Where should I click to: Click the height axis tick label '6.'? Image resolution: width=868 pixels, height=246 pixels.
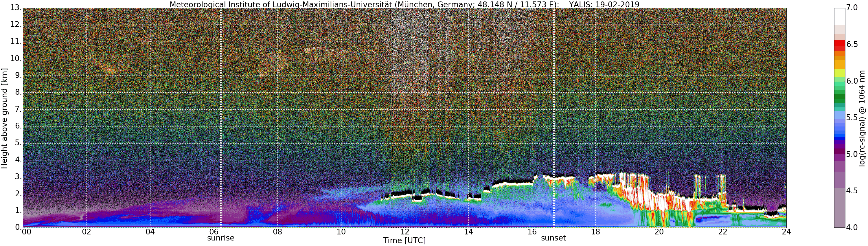pyautogui.click(x=18, y=126)
